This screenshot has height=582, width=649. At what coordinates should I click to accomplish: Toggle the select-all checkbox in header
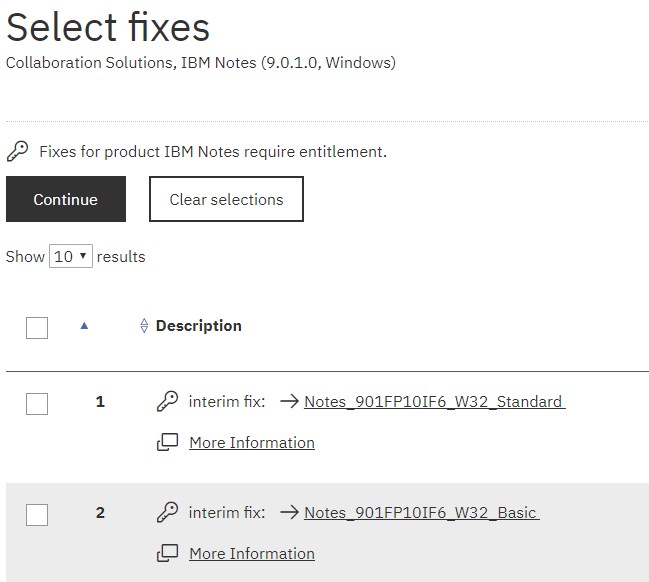coord(37,328)
